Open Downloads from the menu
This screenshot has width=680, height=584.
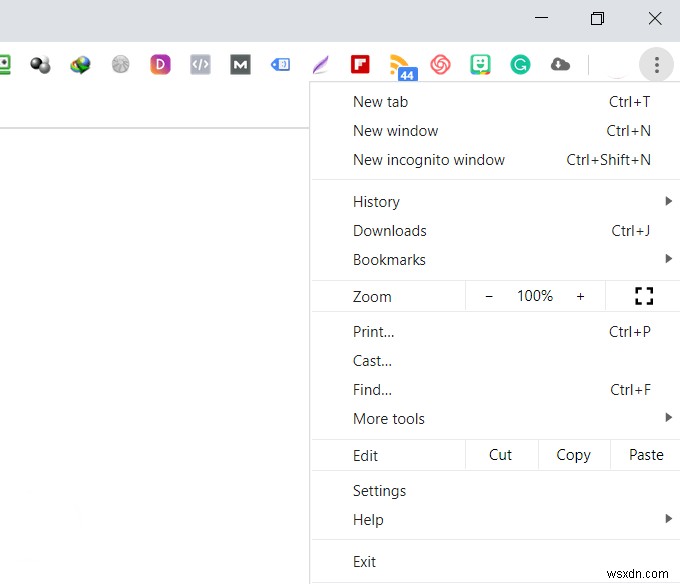pos(495,231)
